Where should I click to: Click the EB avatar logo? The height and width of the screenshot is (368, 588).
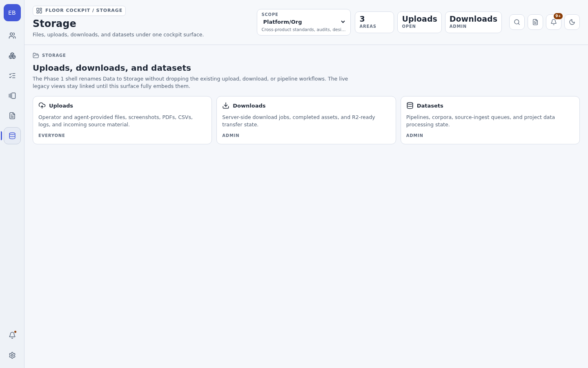click(x=12, y=13)
